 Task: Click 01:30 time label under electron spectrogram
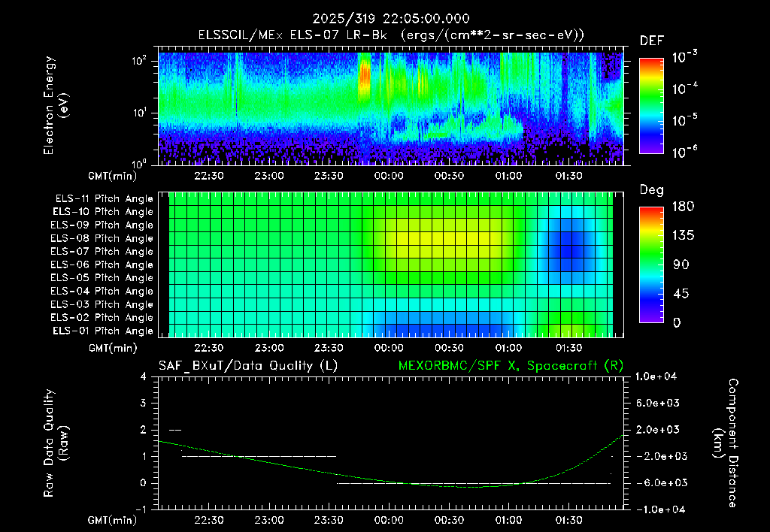(568, 176)
